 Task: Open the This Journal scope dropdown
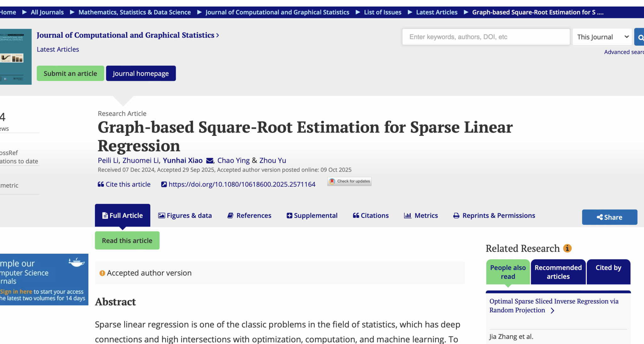[602, 37]
